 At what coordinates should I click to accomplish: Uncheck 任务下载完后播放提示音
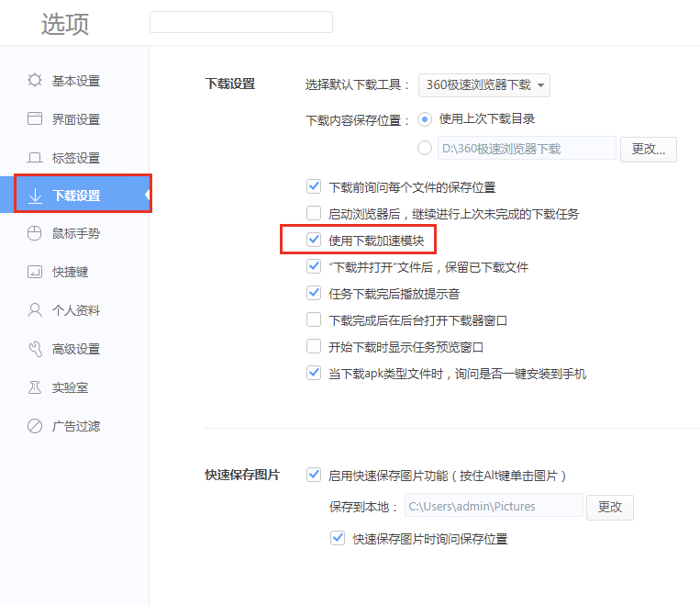(x=314, y=293)
